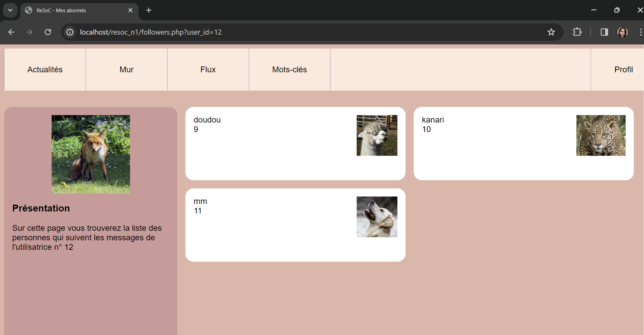Reload the current page

(48, 32)
